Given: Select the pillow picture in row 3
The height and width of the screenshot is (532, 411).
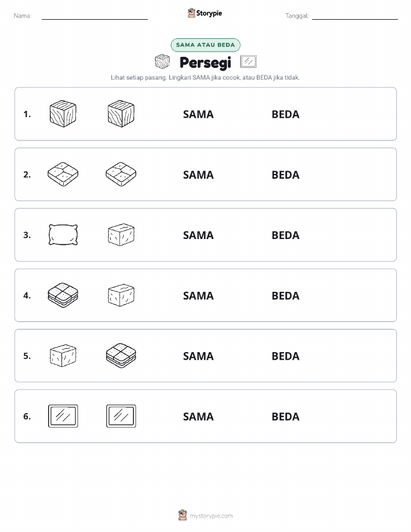Looking at the screenshot, I should click(63, 234).
